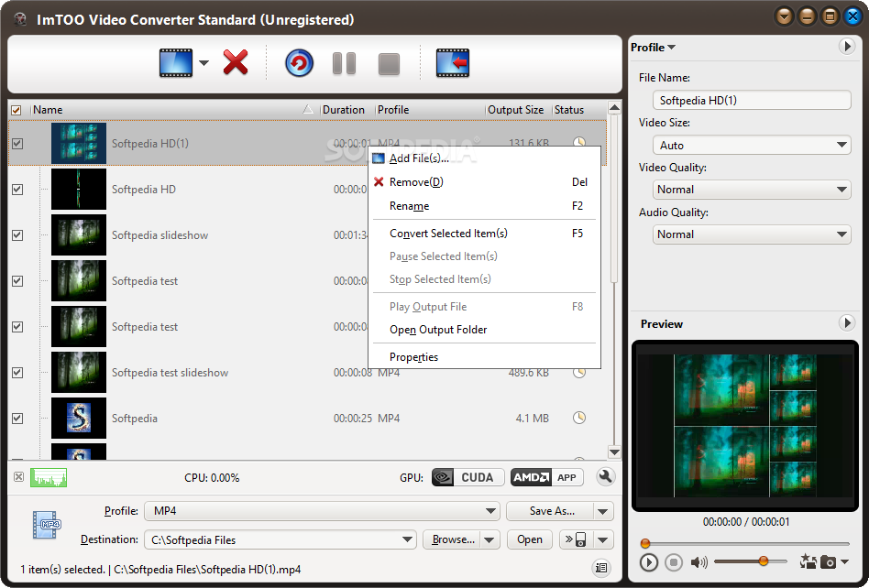Uncheck the Softpedia HD(1) checkbox
This screenshot has height=588, width=869.
click(x=17, y=144)
